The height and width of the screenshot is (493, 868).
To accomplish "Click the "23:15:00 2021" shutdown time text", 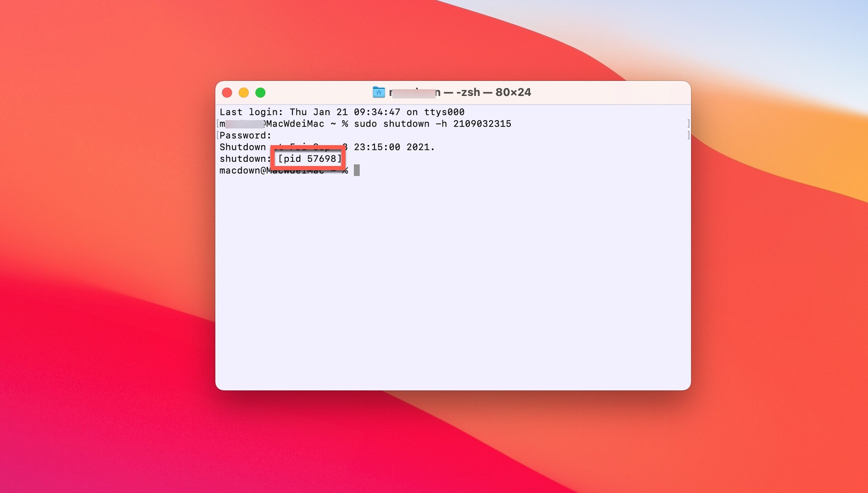I will point(393,147).
